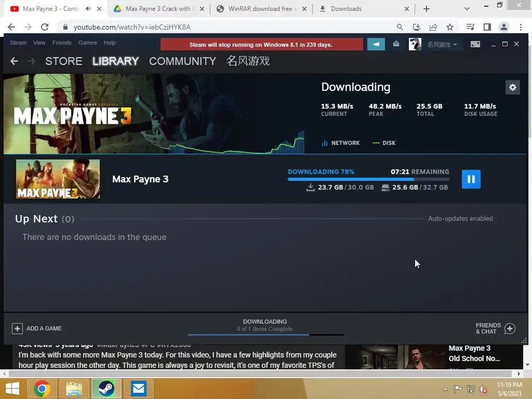
Task: Open the View menu
Action: (39, 43)
